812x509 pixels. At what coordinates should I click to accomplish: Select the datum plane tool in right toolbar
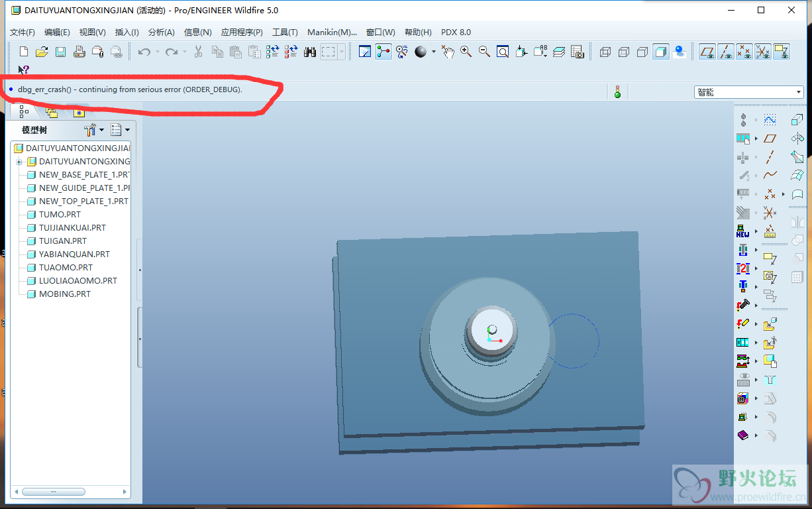pyautogui.click(x=770, y=139)
